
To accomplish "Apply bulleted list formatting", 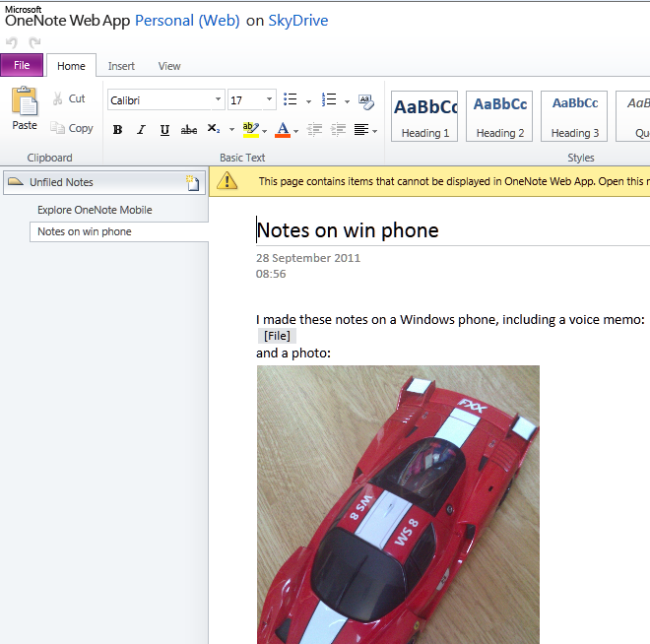I will pyautogui.click(x=291, y=99).
